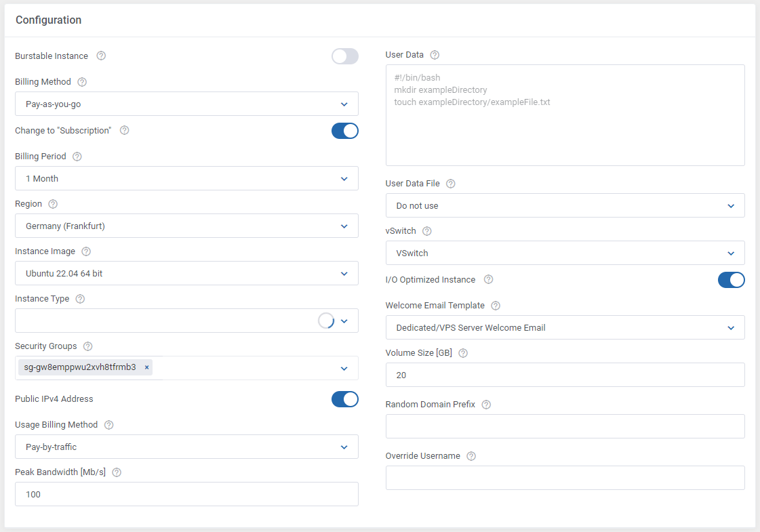Click help icon beside Instance Image
The image size is (760, 532).
pyautogui.click(x=86, y=251)
